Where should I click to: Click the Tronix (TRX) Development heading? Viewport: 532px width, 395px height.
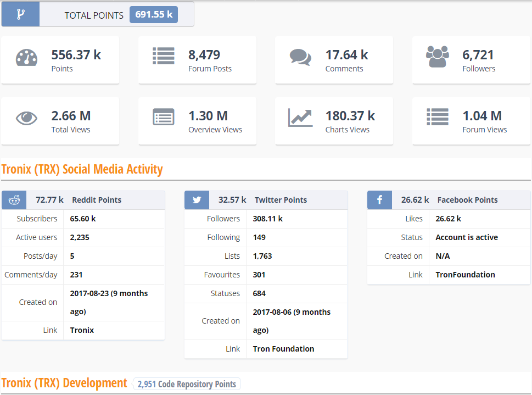pos(64,383)
